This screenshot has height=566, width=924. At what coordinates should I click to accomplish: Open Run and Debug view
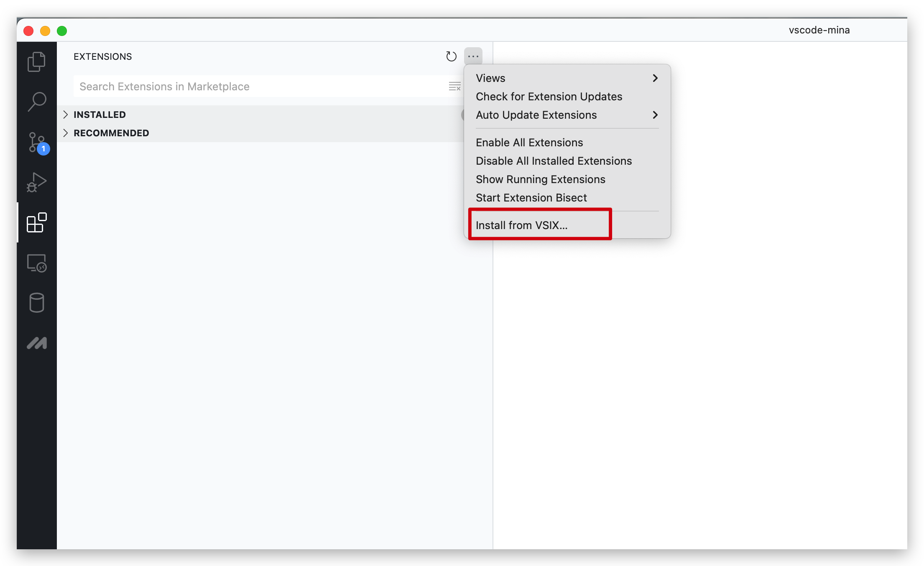(x=36, y=182)
